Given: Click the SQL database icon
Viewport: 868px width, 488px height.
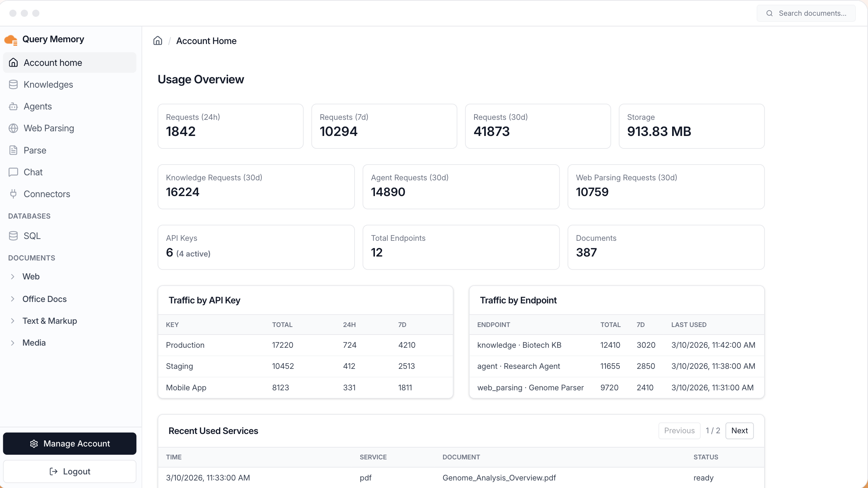Looking at the screenshot, I should point(13,236).
